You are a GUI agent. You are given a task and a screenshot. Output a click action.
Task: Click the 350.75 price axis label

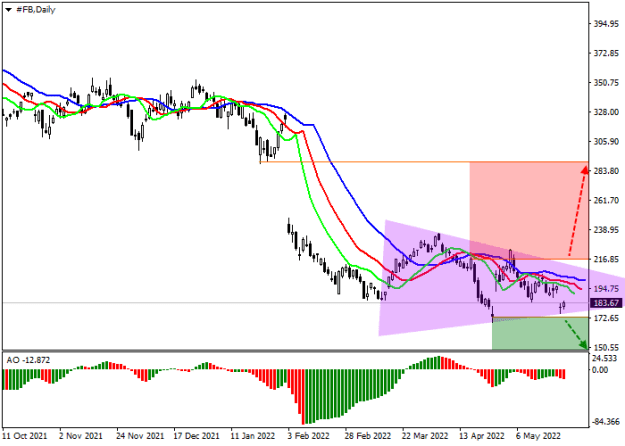point(606,83)
